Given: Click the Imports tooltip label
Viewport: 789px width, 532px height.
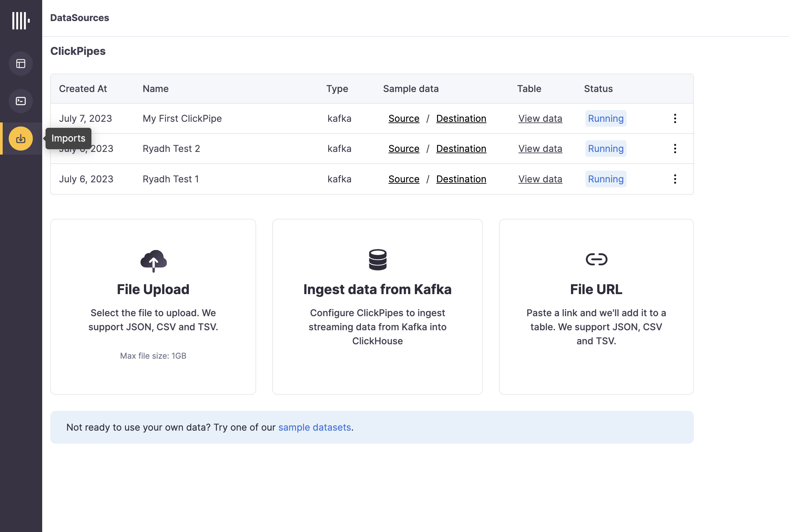Looking at the screenshot, I should (x=68, y=138).
